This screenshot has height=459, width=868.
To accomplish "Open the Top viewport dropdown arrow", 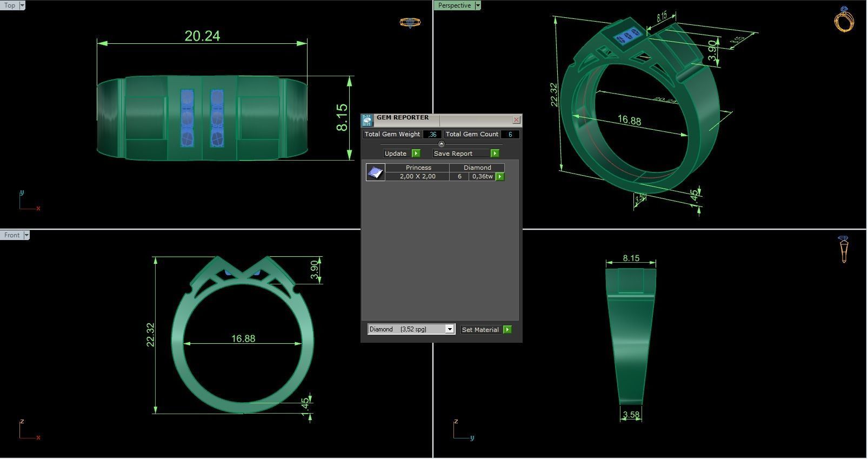I will [22, 5].
